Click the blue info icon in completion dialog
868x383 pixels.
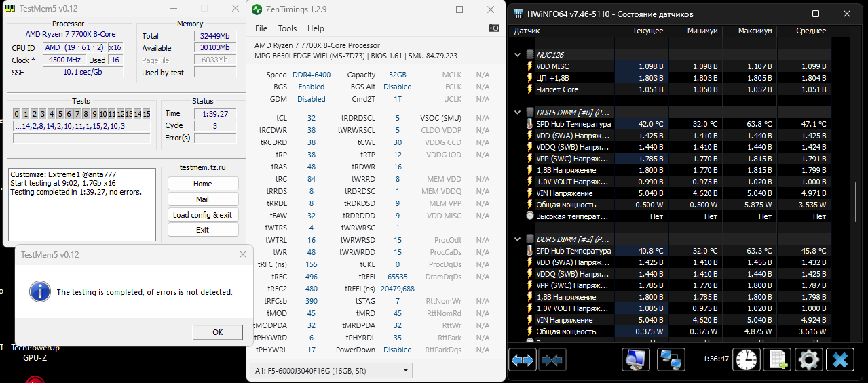pos(40,292)
